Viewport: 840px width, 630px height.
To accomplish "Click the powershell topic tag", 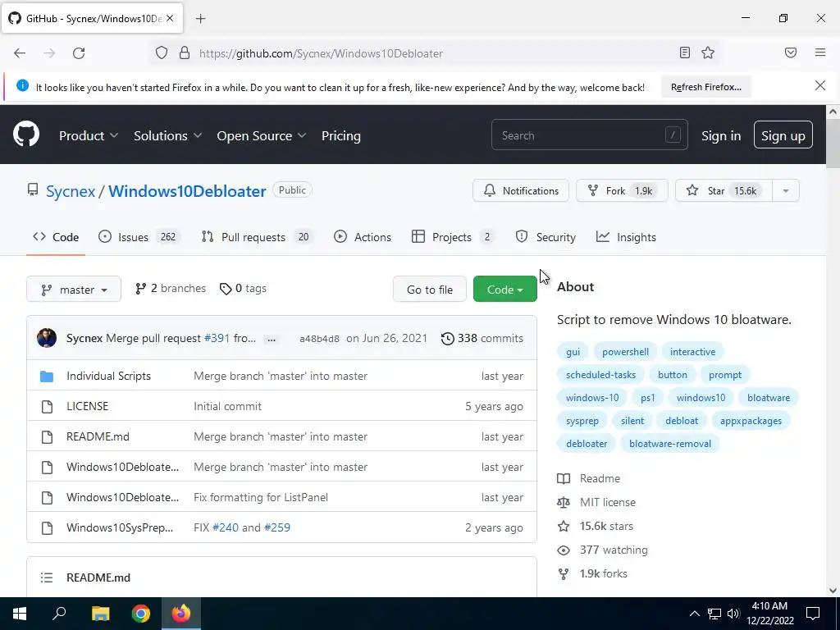I will pyautogui.click(x=625, y=352).
